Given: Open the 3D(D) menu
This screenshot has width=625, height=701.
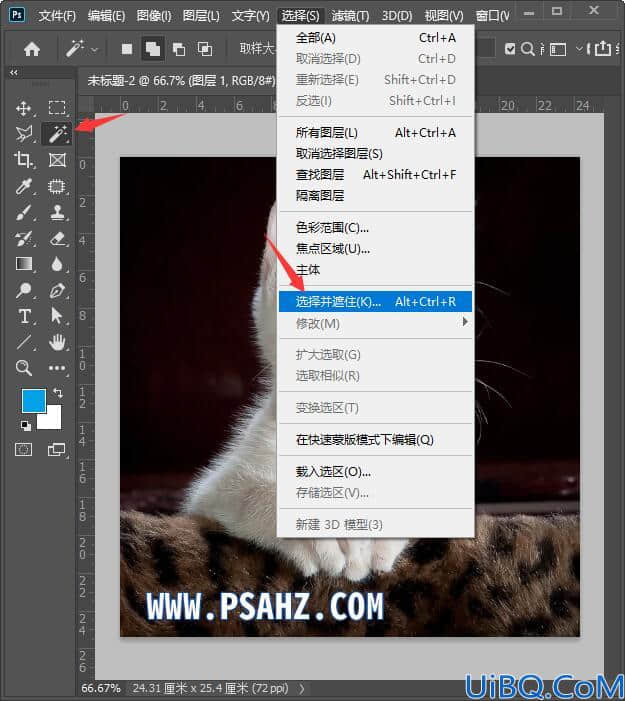Looking at the screenshot, I should click(397, 16).
